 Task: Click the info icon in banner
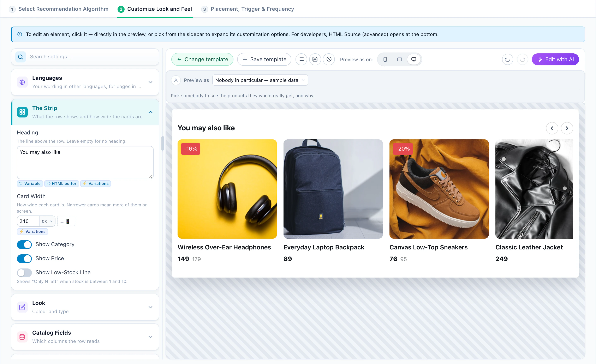[20, 34]
